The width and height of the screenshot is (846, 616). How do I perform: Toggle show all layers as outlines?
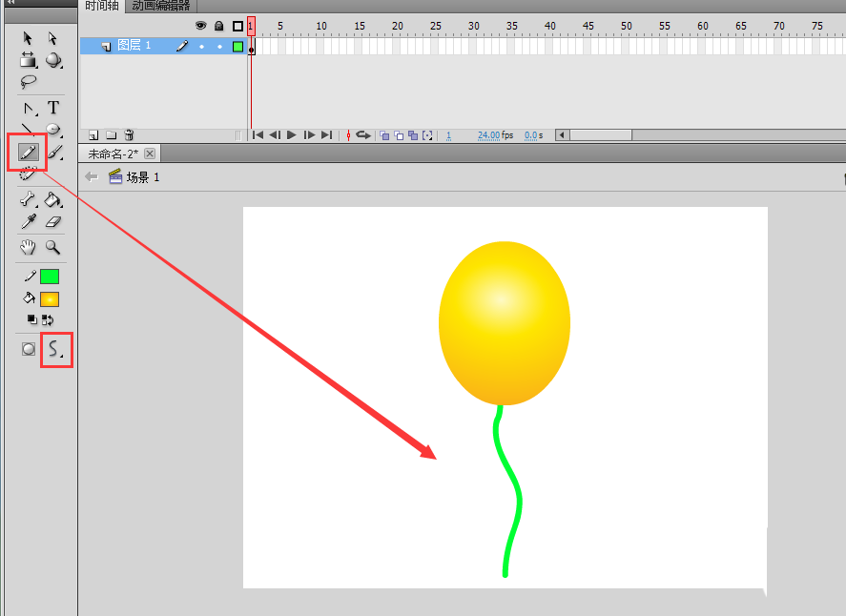(237, 26)
